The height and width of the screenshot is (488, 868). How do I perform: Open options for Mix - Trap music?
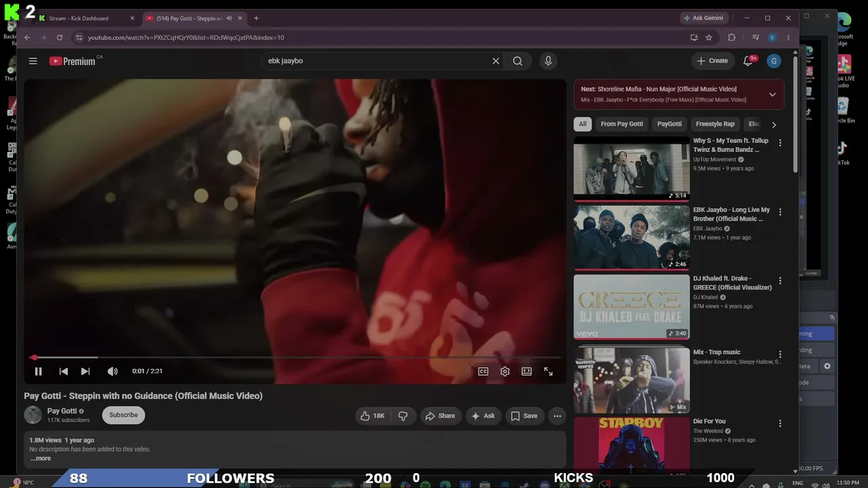pyautogui.click(x=780, y=354)
